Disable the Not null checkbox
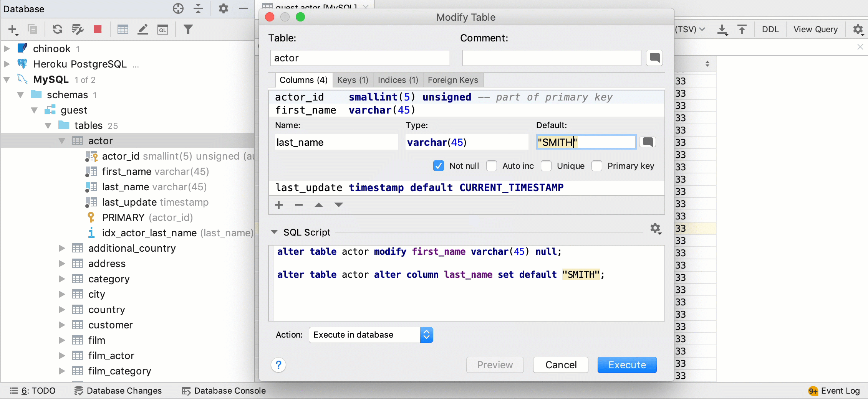The width and height of the screenshot is (868, 399). (438, 166)
